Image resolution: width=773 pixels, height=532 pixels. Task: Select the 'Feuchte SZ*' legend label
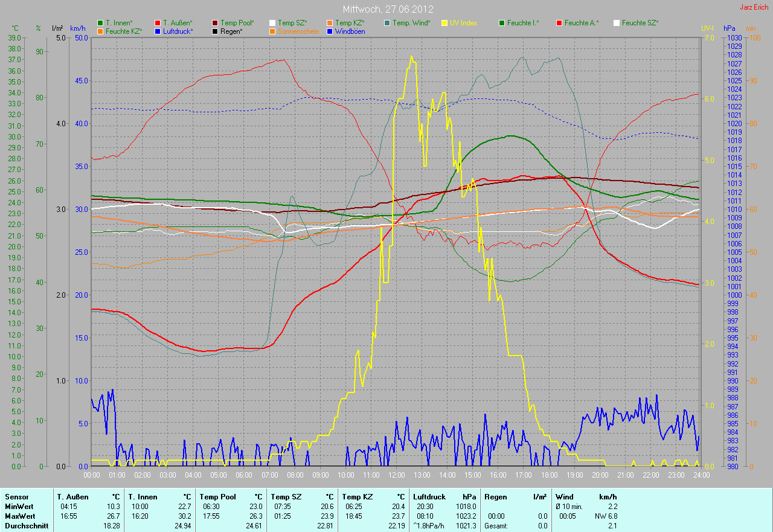coord(640,23)
